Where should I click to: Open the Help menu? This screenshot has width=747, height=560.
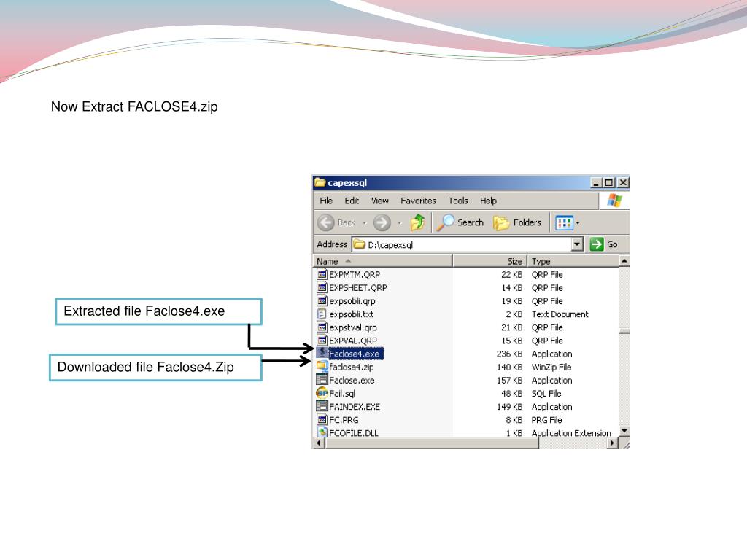click(488, 201)
